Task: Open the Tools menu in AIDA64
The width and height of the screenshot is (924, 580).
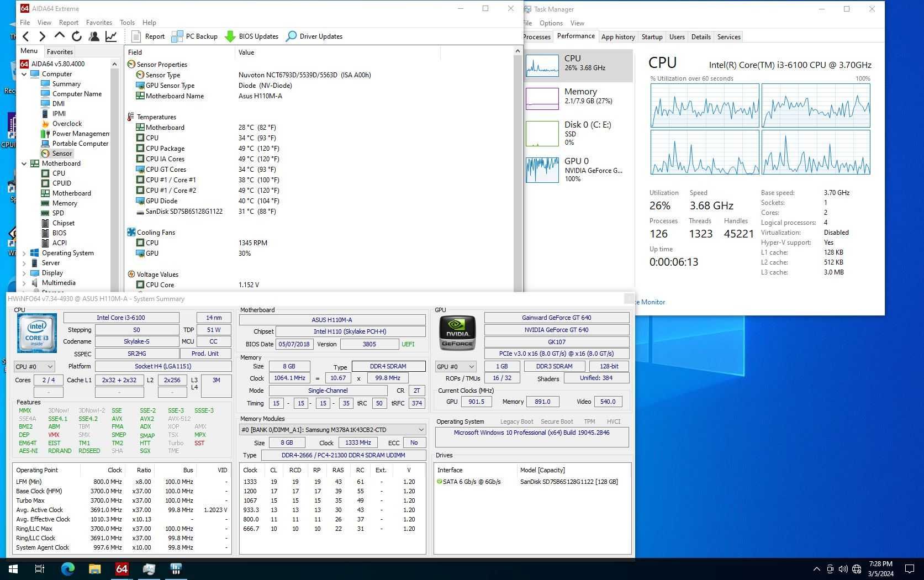Action: (127, 23)
